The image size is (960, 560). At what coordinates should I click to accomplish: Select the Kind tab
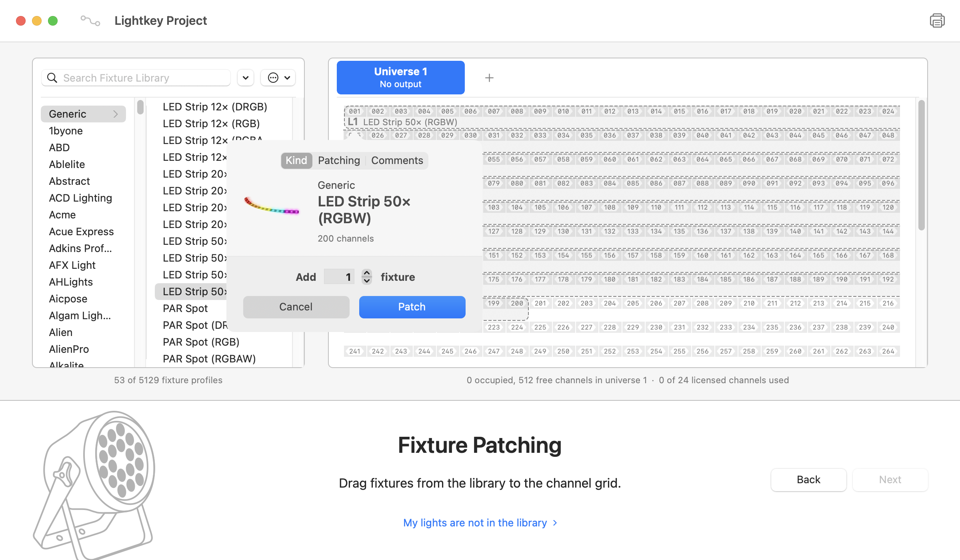click(x=296, y=160)
